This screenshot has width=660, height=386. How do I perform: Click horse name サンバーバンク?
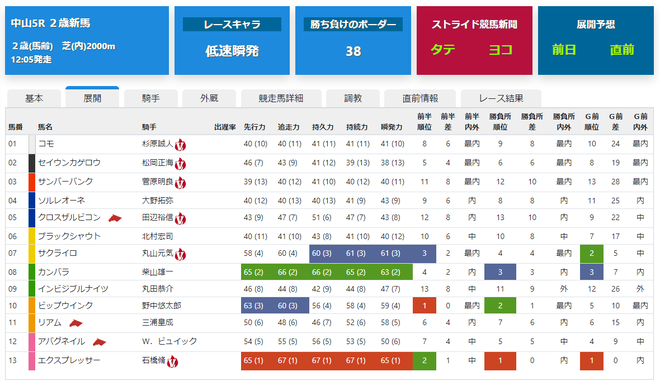pos(65,181)
